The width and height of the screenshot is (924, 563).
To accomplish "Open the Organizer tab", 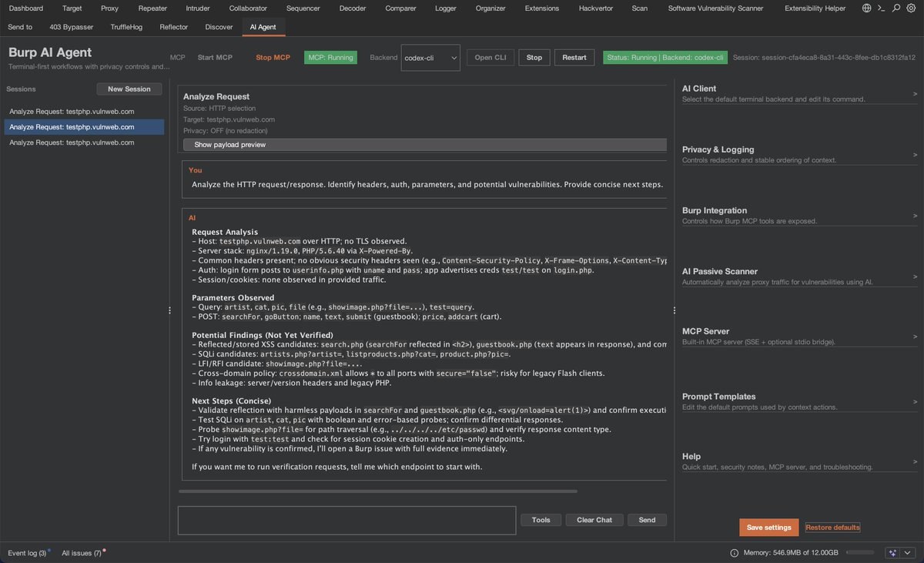I will 490,8.
